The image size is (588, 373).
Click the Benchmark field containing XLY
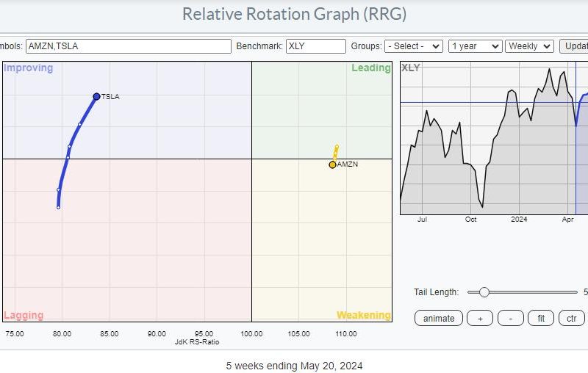(x=316, y=46)
